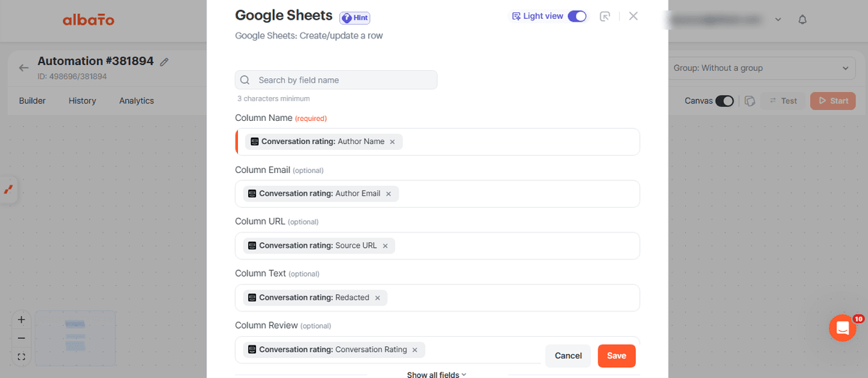Click the search magnifier icon

245,80
